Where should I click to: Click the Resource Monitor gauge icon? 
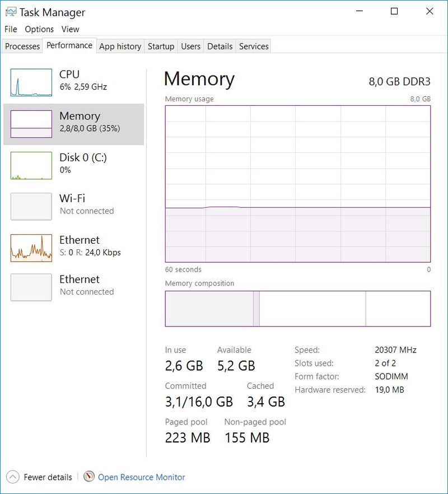coord(89,477)
